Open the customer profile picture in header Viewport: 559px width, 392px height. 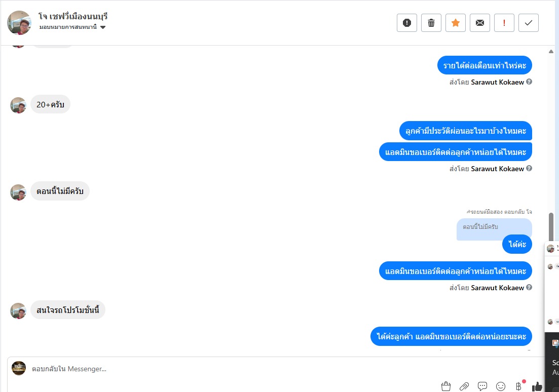point(19,22)
